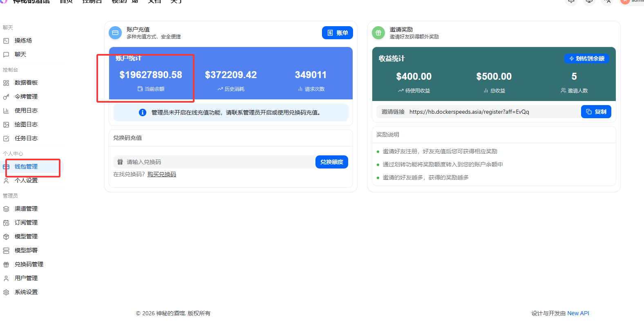The width and height of the screenshot is (644, 321).
Task: Click the green gift icon beside 邀请奖励
Action: click(x=378, y=33)
